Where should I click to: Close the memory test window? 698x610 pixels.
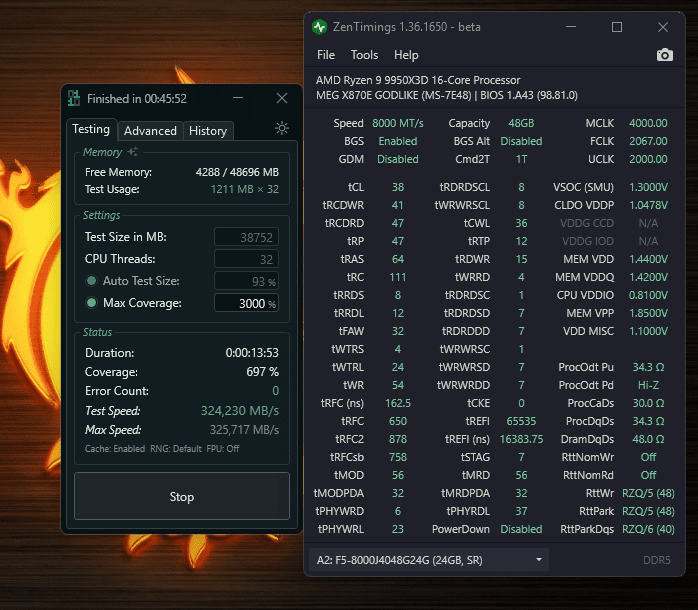[282, 98]
